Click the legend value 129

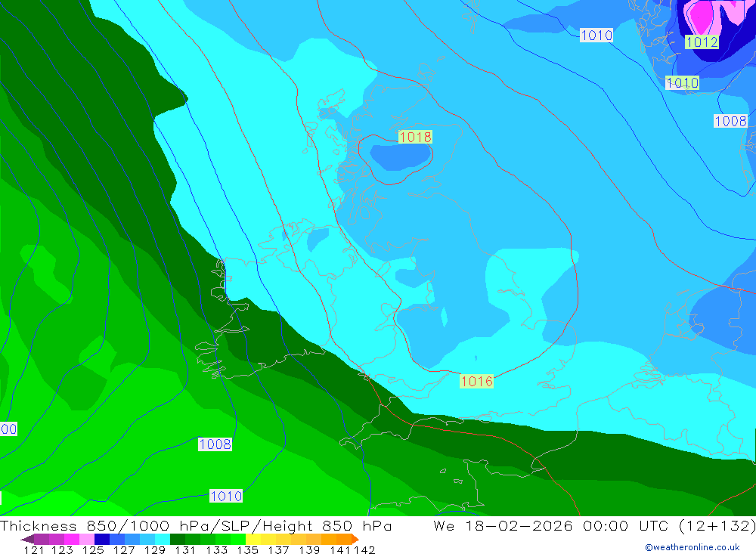(154, 549)
